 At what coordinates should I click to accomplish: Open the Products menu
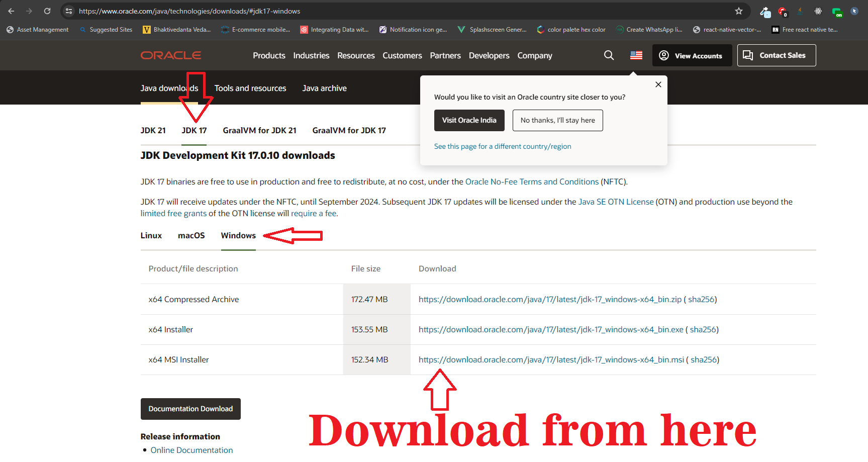269,55
